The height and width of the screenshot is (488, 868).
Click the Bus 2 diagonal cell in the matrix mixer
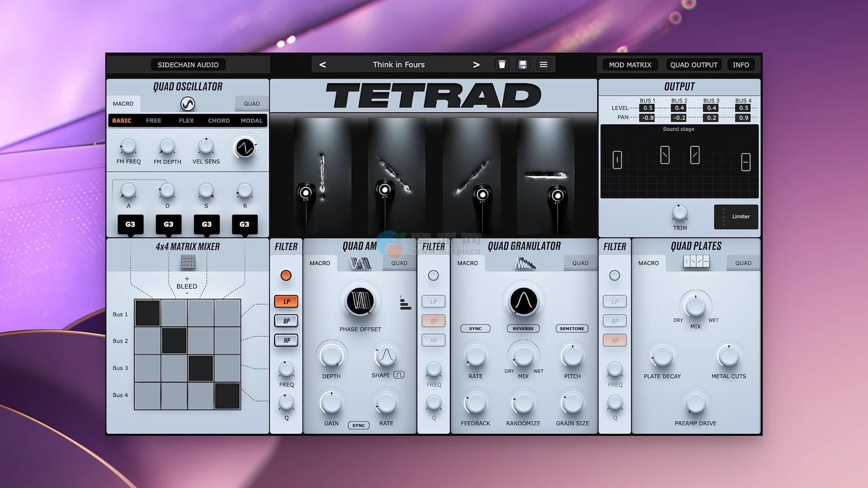point(174,341)
